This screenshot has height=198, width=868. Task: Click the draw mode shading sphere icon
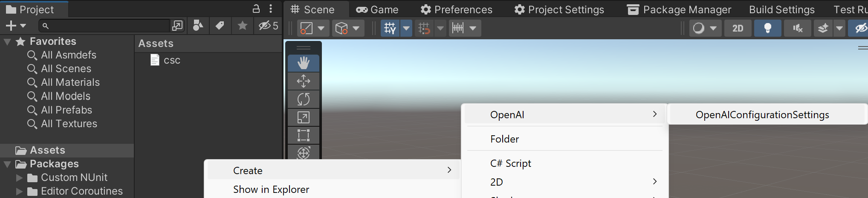tap(699, 28)
